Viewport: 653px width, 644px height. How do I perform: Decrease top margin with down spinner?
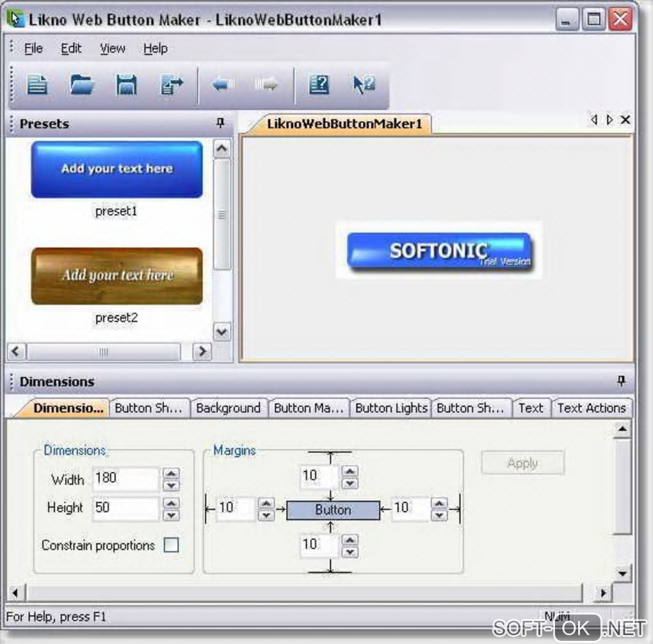350,483
